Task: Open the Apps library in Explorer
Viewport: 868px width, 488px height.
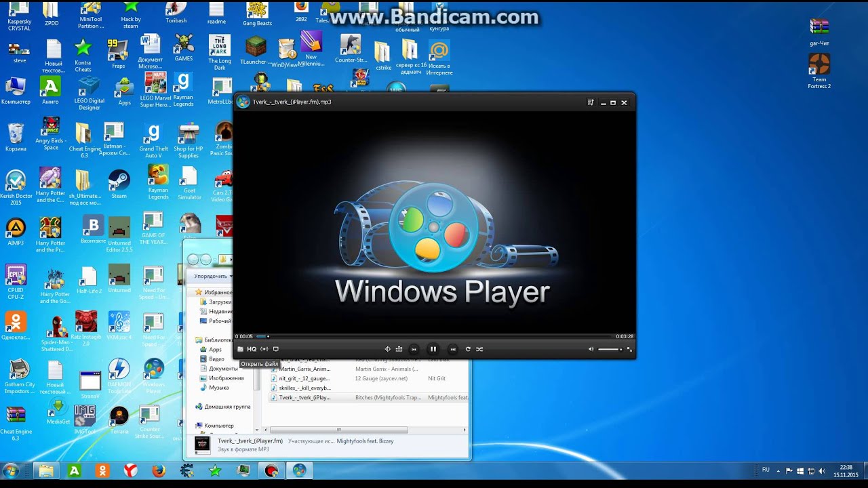Action: pyautogui.click(x=211, y=350)
